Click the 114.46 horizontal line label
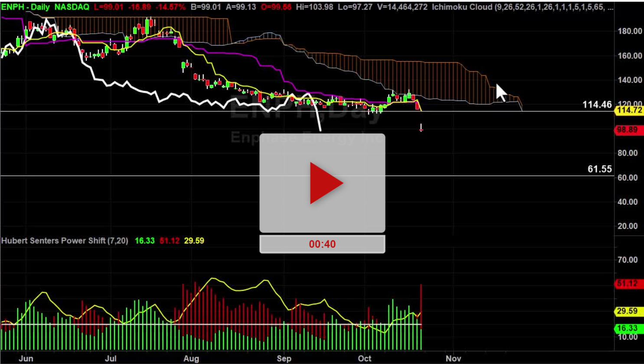 597,104
